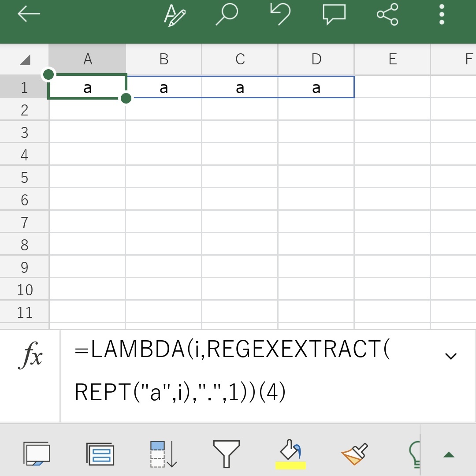The width and height of the screenshot is (476, 476).
Task: Tap the filter funnel icon
Action: coord(227,454)
